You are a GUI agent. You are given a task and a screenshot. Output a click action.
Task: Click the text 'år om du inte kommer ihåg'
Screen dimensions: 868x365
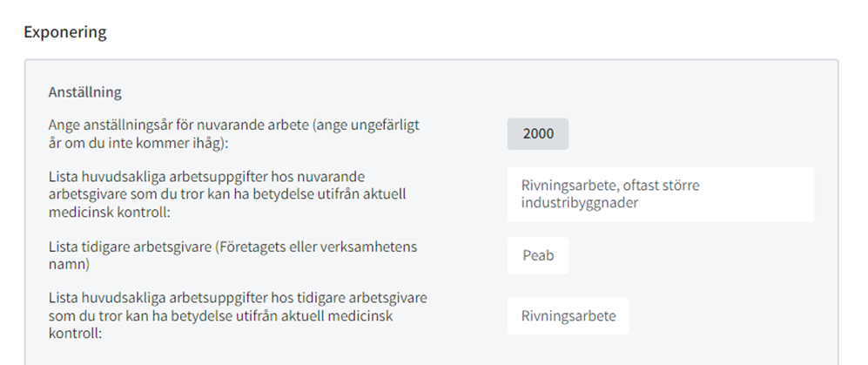coord(137,143)
